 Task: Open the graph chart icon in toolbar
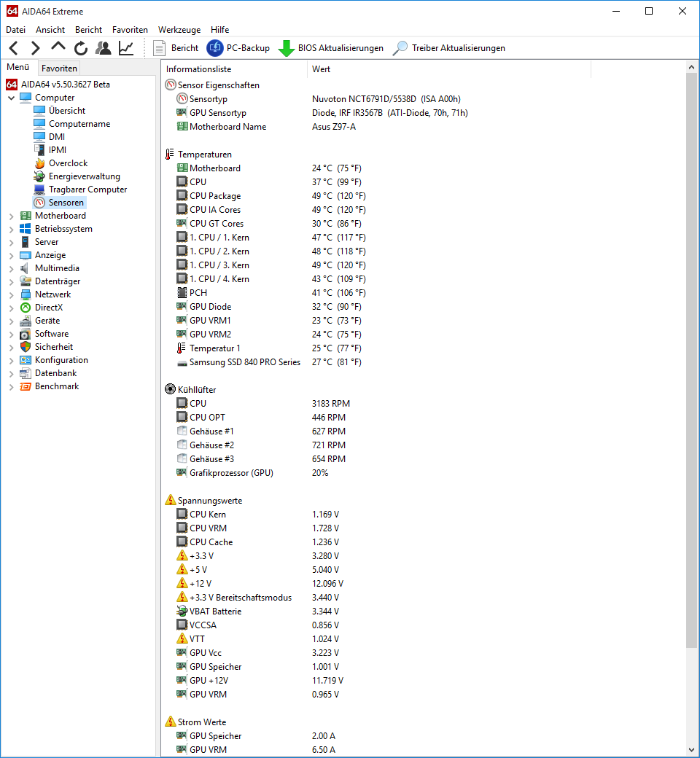pos(126,48)
